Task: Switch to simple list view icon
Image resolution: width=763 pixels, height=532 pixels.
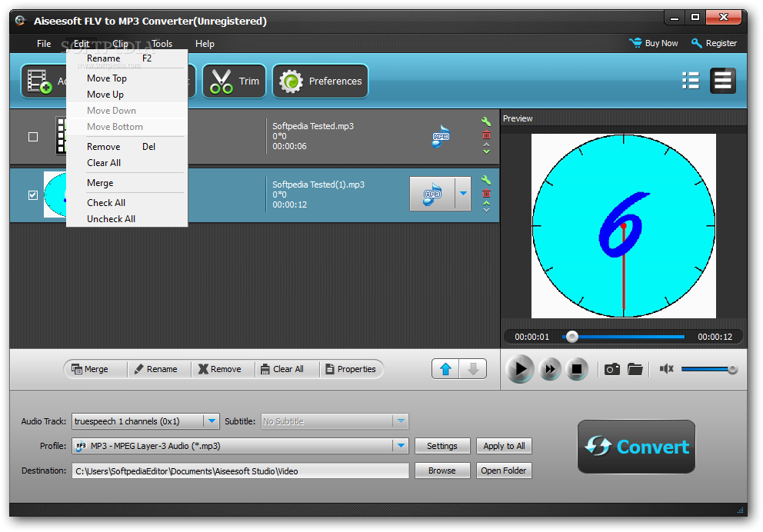Action: 691,81
